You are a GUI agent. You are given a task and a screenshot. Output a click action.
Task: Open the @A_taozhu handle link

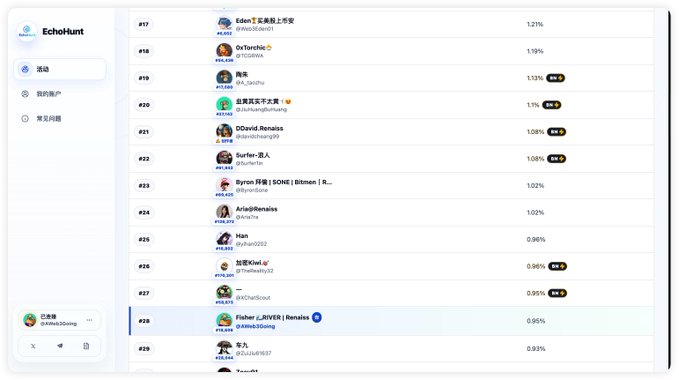(250, 82)
